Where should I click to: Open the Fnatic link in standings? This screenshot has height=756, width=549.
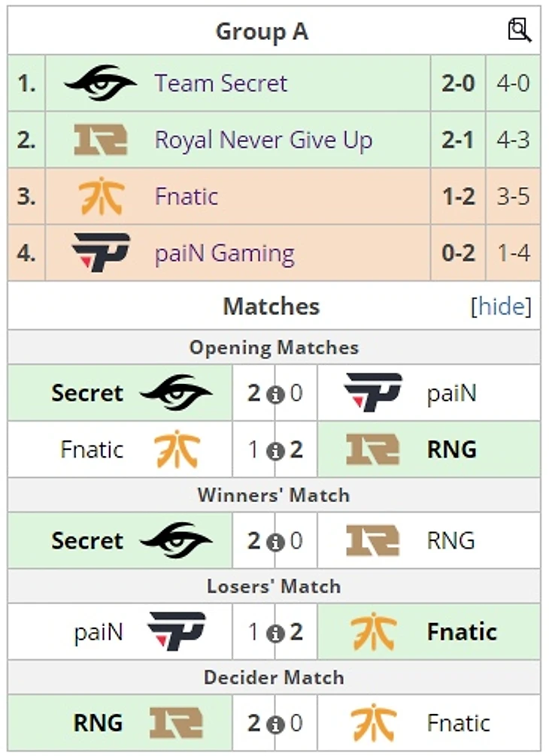[x=186, y=196]
